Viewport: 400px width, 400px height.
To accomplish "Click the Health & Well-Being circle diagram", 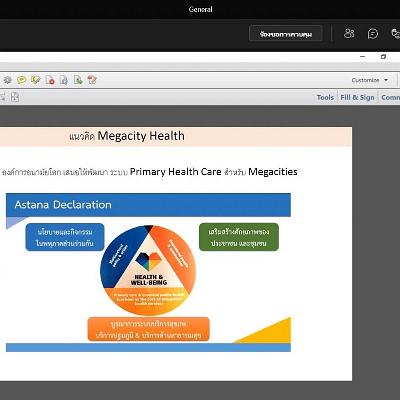I will (x=148, y=270).
